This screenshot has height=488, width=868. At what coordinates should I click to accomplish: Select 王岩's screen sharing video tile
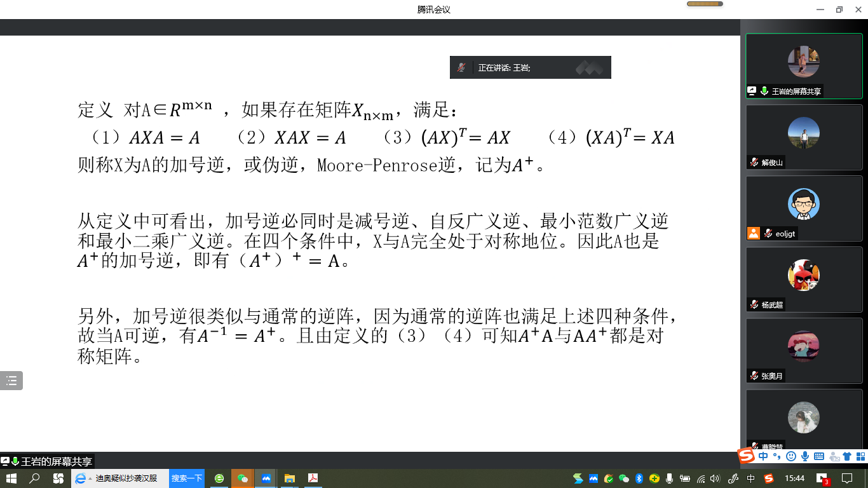pos(804,65)
